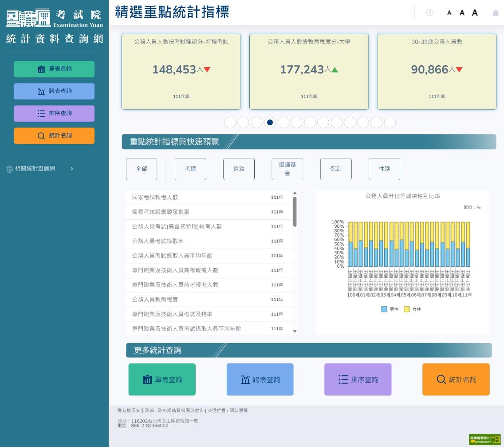
Task: Click the home icon at top right
Action: point(496,13)
